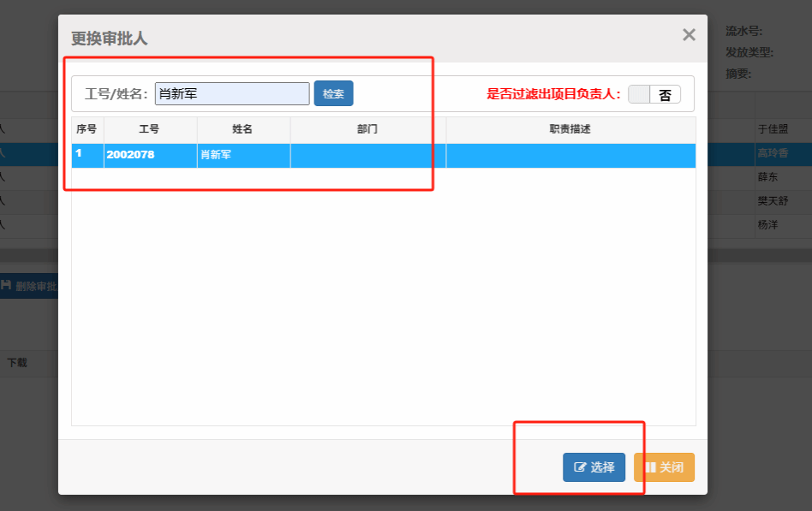Viewport: 812px width, 511px height.
Task: Choose 樊天舒 in the background table
Action: (772, 201)
